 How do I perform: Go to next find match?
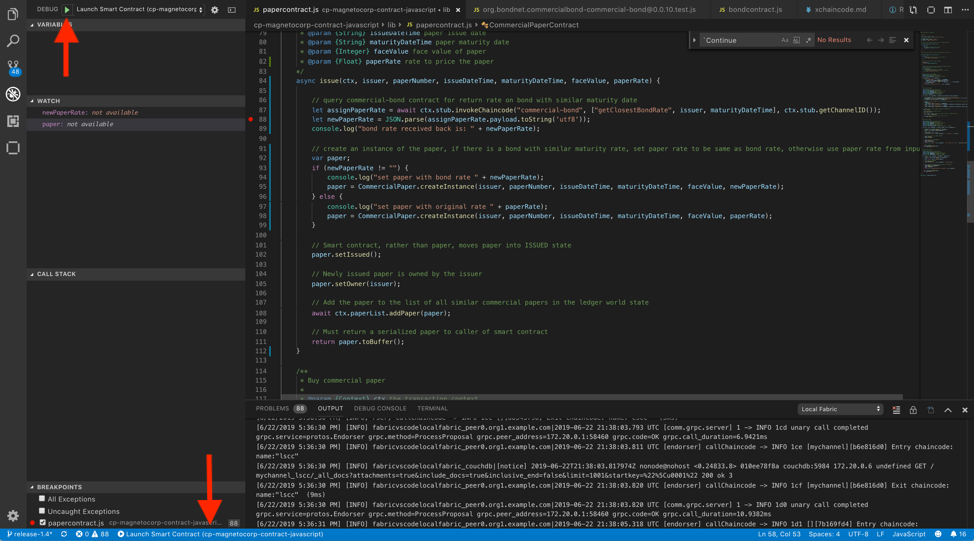click(x=881, y=40)
